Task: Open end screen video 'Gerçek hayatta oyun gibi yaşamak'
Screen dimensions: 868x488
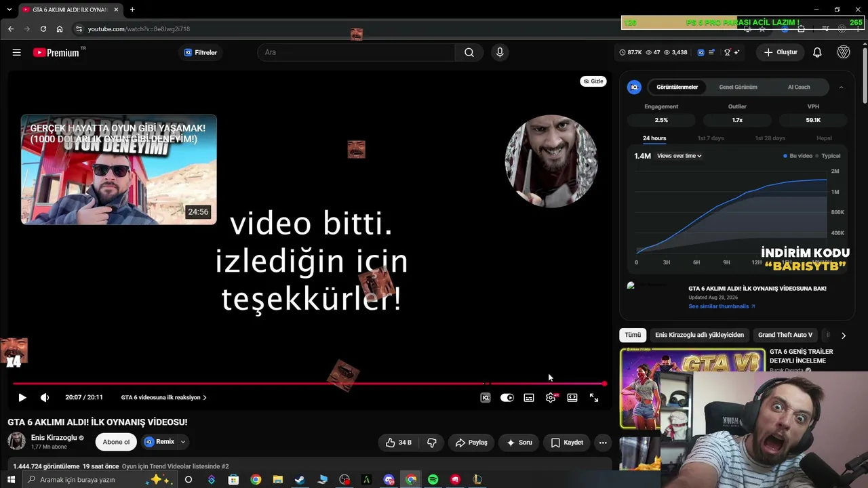Action: (119, 169)
